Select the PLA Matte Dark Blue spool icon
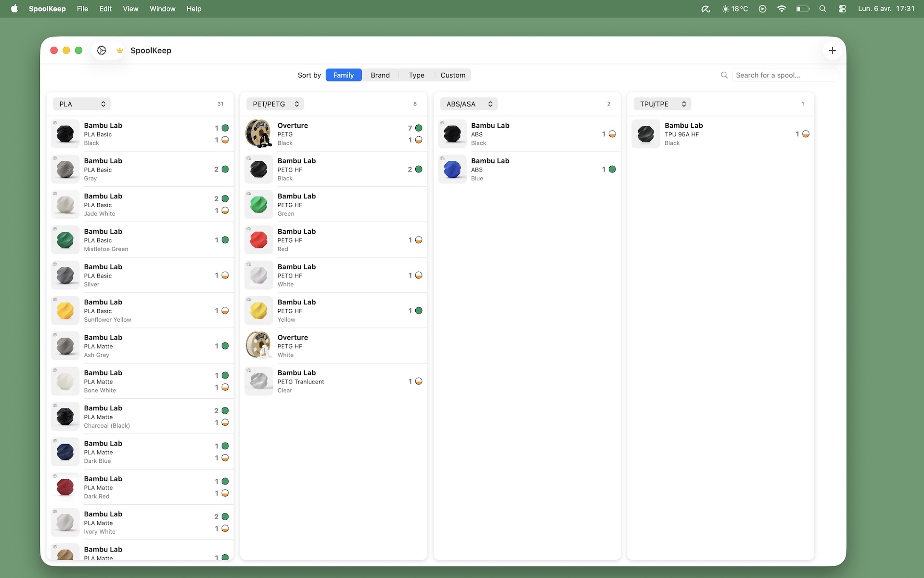924x578 pixels. 65,452
